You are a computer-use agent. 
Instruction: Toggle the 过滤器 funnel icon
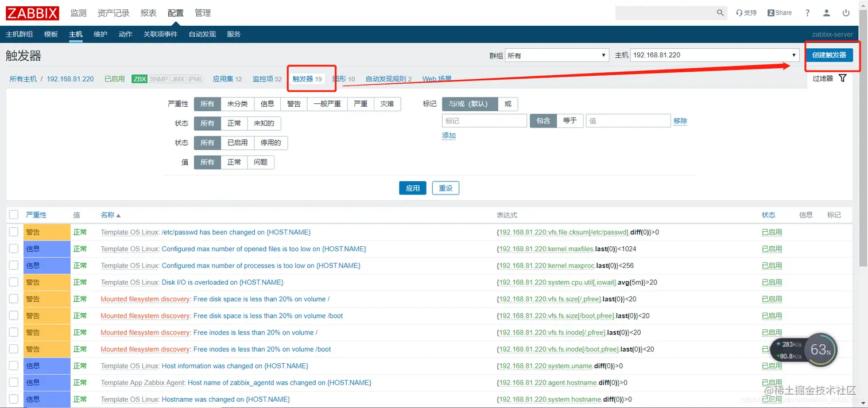click(842, 78)
